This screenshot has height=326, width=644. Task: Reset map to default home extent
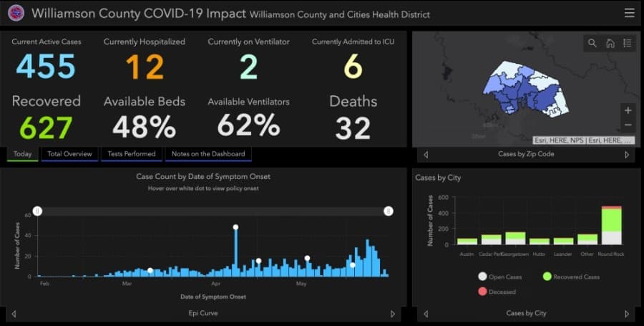click(610, 43)
